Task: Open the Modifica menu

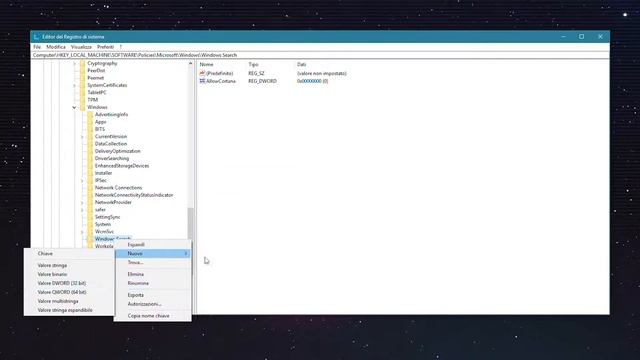Action: tap(56, 47)
